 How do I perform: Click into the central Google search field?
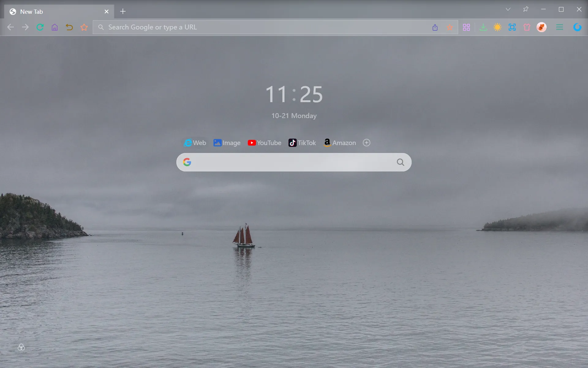tap(294, 162)
